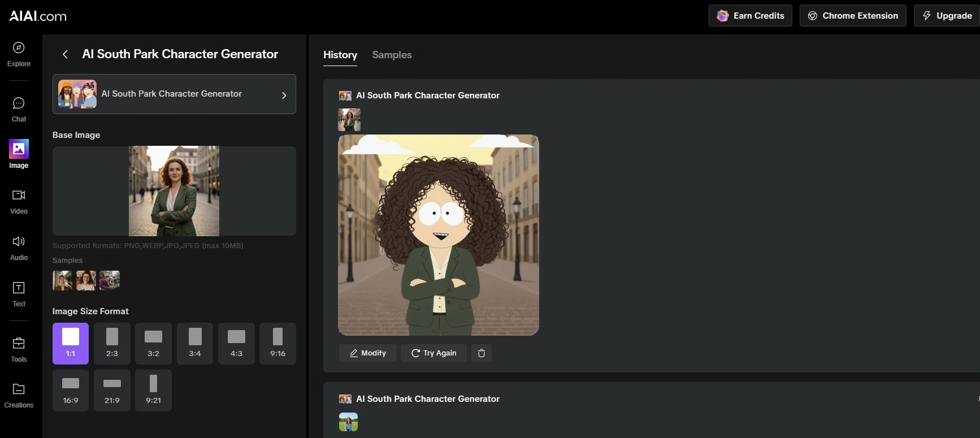
Task: Open the Video sidebar icon
Action: 19,195
